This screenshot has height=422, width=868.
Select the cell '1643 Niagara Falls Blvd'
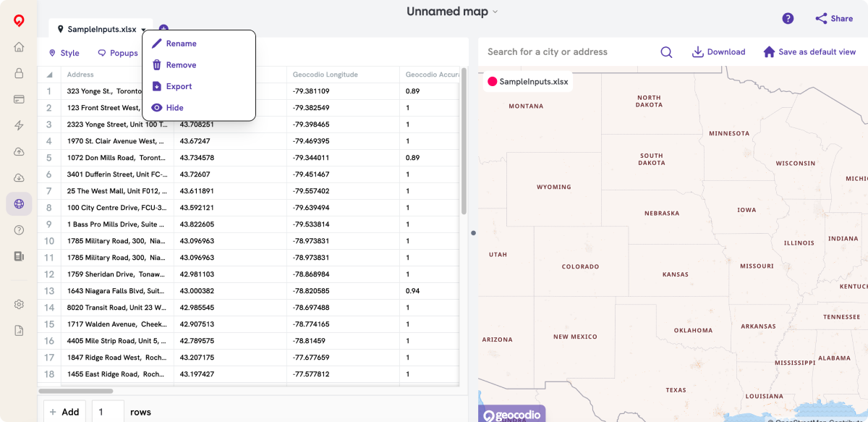click(x=117, y=291)
